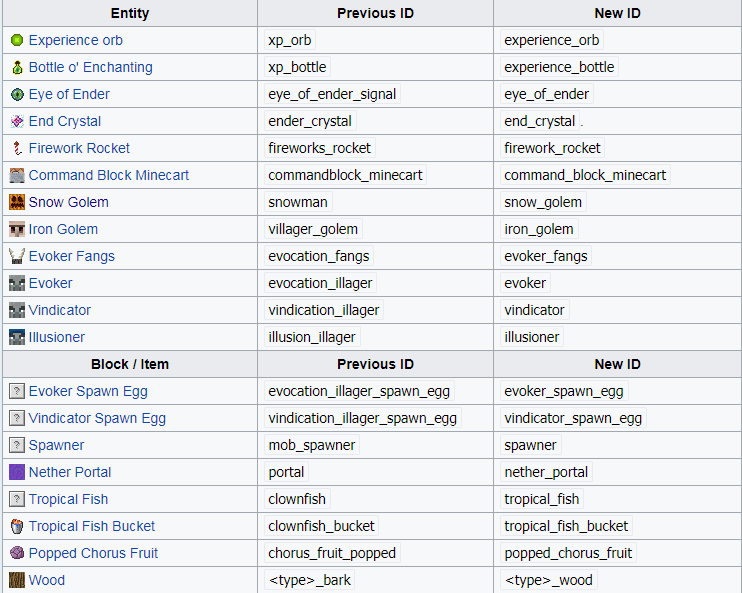Open the Evoker Spawn Egg link
Screen dimensions: 742x593
[88, 391]
